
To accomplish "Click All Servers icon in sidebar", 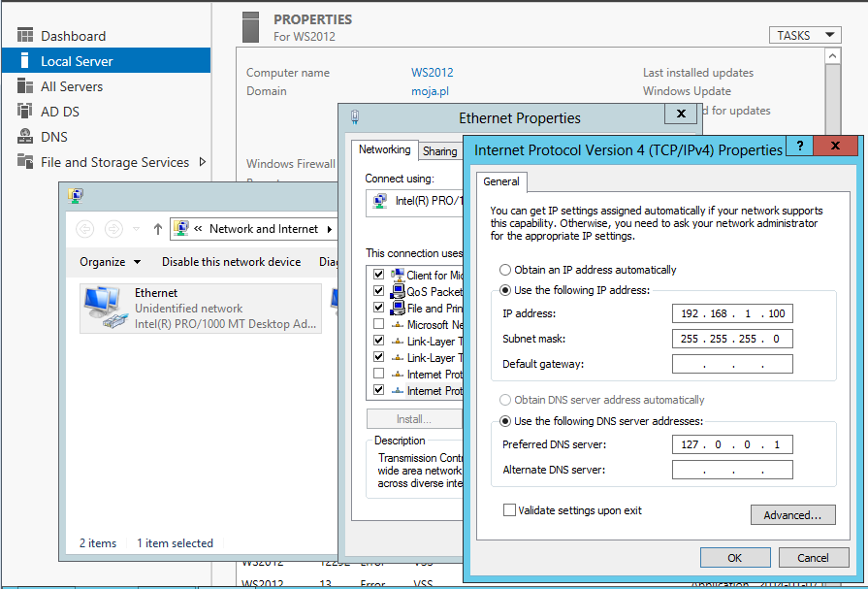I will click(25, 86).
